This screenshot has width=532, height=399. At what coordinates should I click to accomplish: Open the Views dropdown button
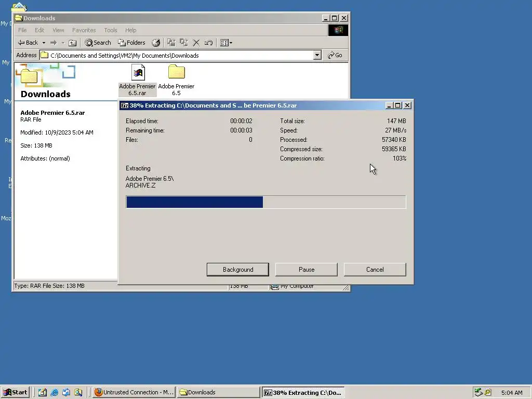coord(226,43)
